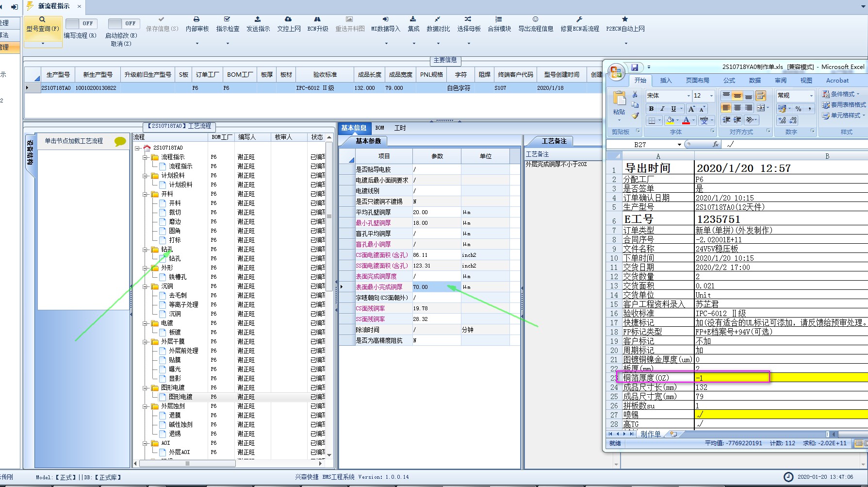This screenshot has width=868, height=487.
Task: Click Excel format painter brush
Action: pyautogui.click(x=635, y=116)
